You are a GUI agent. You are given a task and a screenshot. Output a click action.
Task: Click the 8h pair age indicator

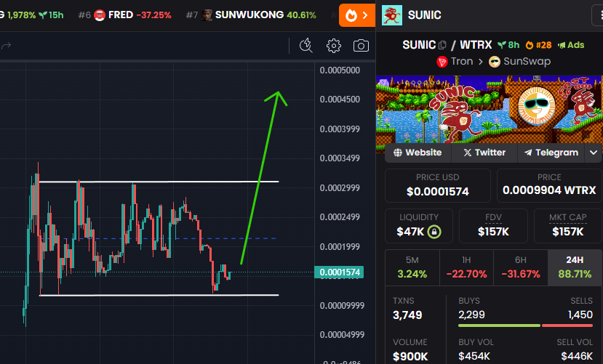point(508,45)
